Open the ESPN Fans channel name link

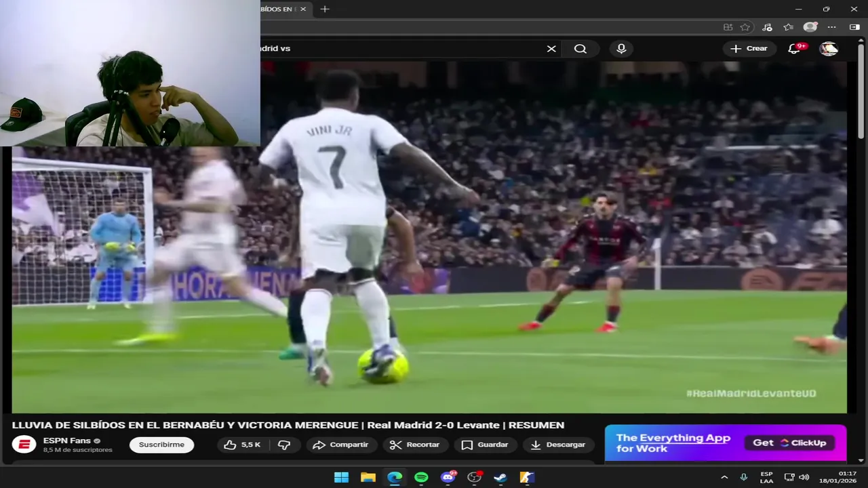pos(66,441)
